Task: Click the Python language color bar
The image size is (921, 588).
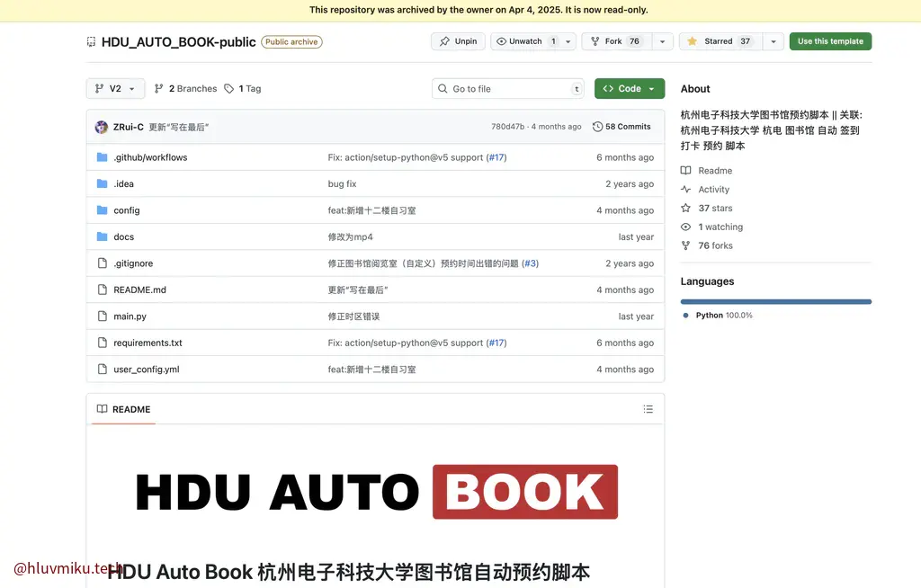Action: [x=776, y=302]
